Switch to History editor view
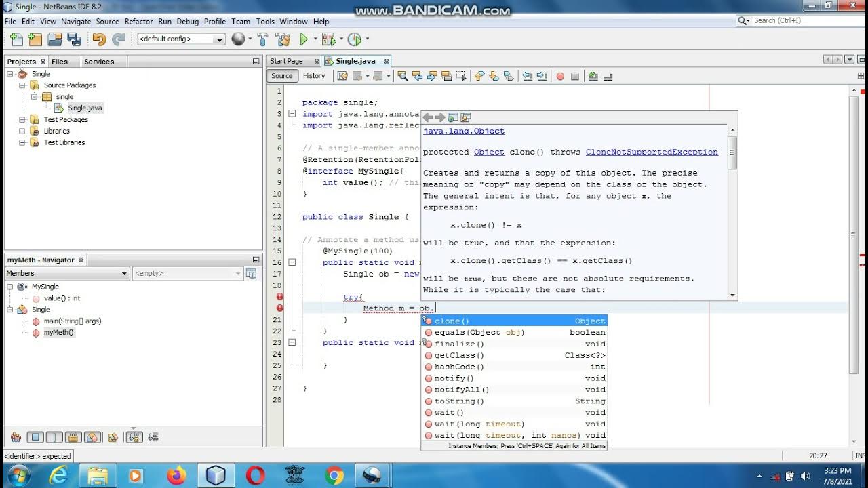 (314, 76)
